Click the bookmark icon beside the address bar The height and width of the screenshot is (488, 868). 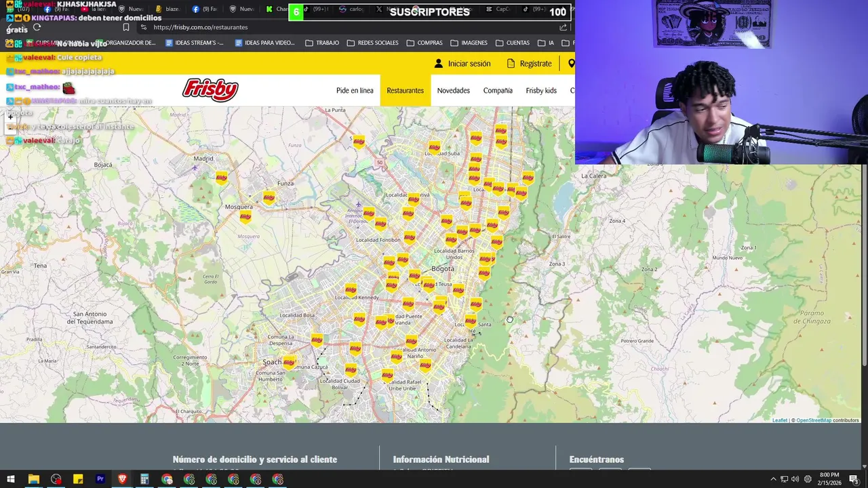coord(125,27)
